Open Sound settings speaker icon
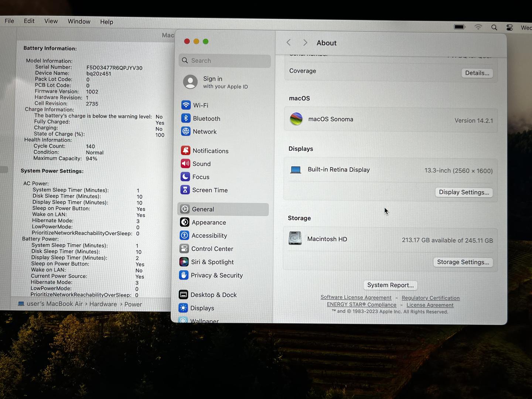Image resolution: width=532 pixels, height=399 pixels. (185, 164)
